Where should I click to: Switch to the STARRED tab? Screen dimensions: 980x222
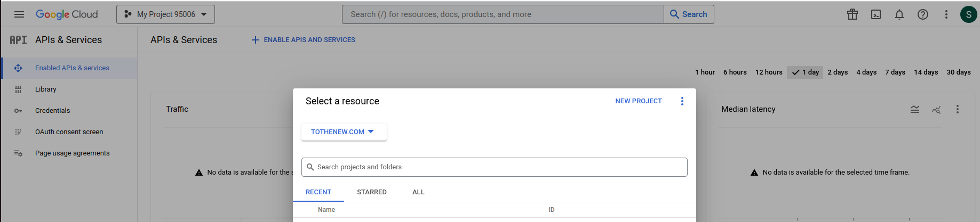(x=372, y=192)
